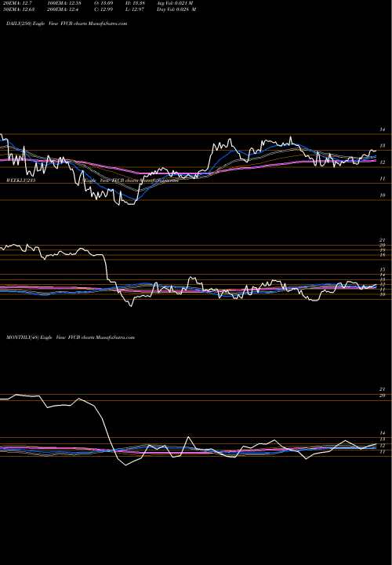Click the 21 axis label on monthly chart
This screenshot has height=565, width=392.
click(x=383, y=389)
